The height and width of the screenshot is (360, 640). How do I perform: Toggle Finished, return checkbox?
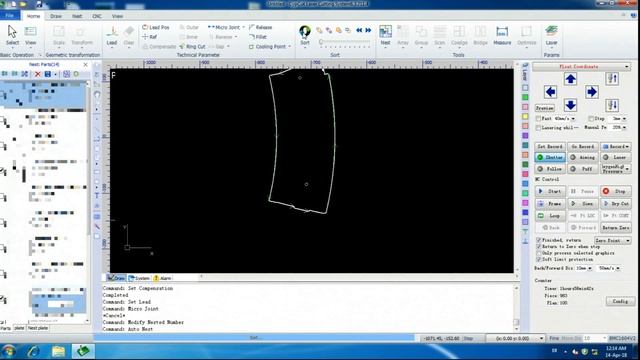[x=538, y=240]
